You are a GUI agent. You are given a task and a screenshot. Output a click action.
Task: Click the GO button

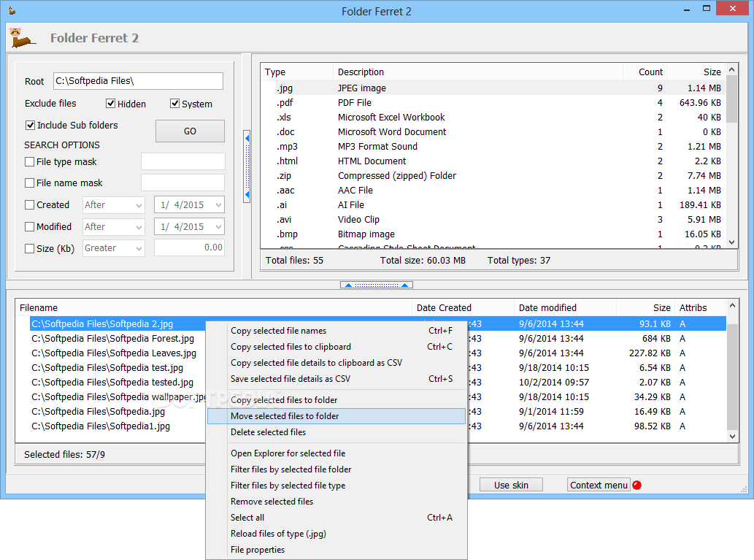[190, 131]
